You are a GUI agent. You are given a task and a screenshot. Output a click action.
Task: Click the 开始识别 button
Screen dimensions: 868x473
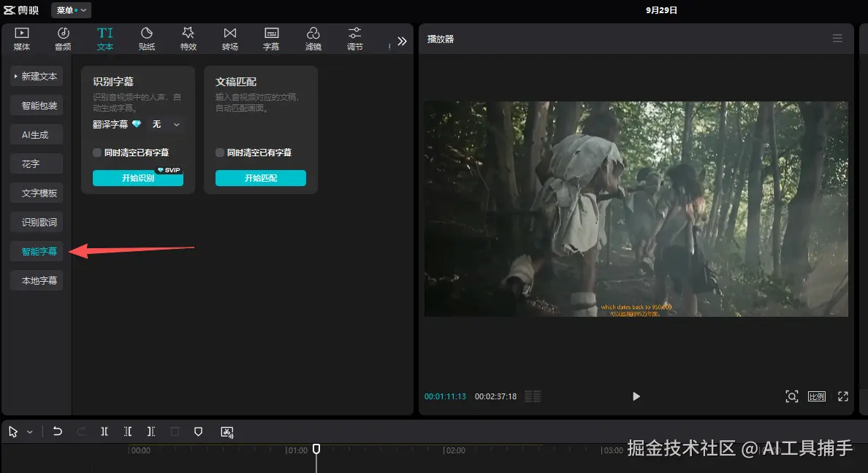pos(138,177)
